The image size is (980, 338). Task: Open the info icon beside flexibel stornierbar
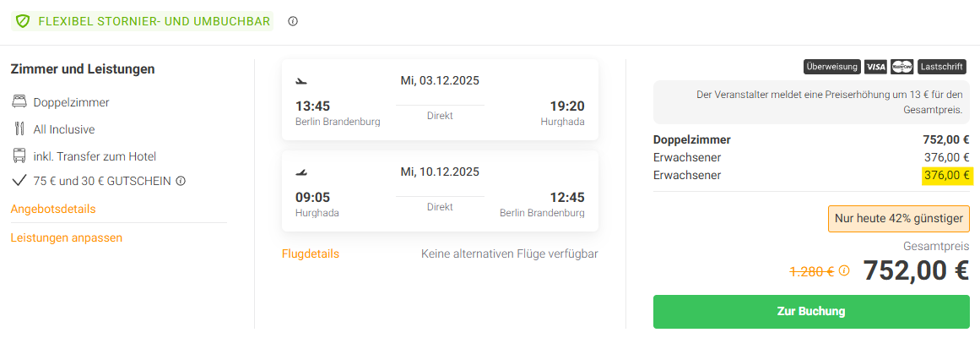coord(293,21)
